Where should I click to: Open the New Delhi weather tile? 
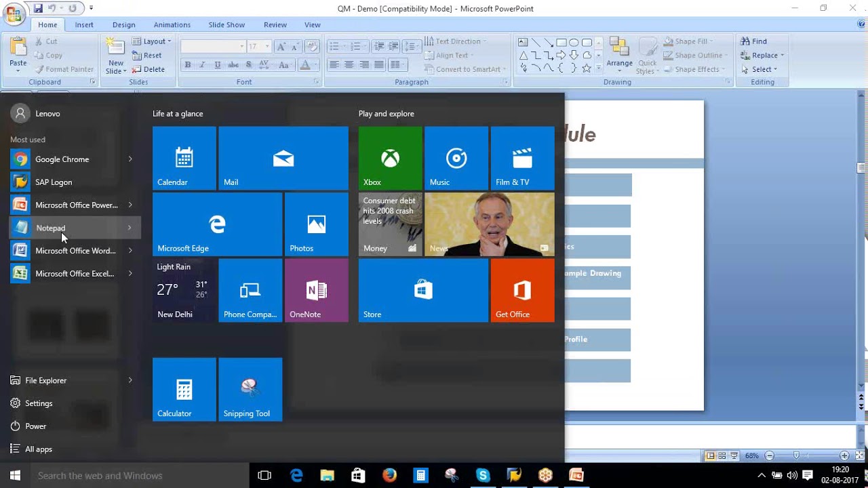(184, 290)
